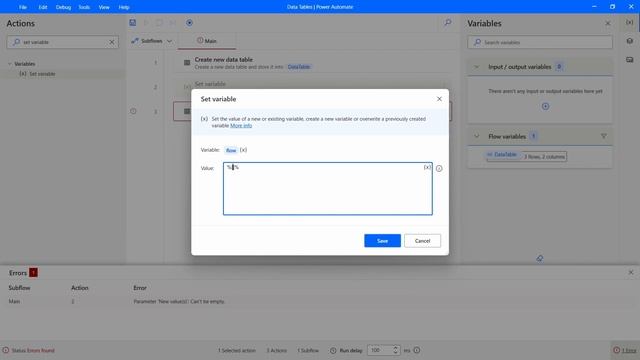The height and width of the screenshot is (360, 640).
Task: Click the Stop flow icon
Action: [159, 23]
